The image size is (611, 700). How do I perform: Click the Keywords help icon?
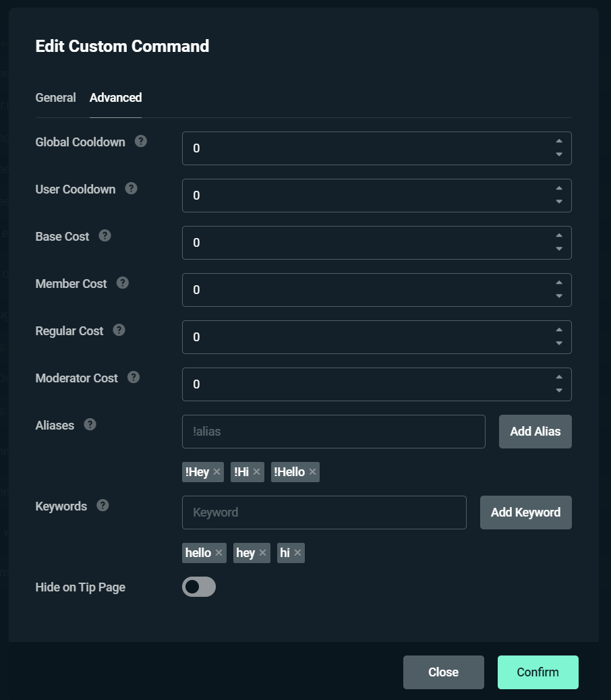click(103, 506)
